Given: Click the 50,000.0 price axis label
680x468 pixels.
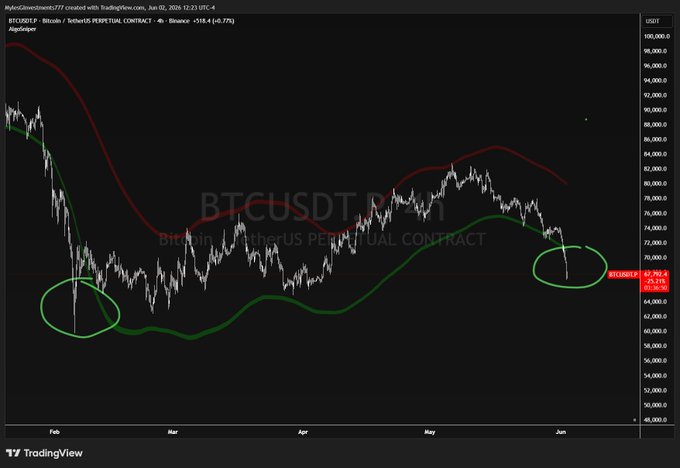Looking at the screenshot, I should tap(656, 405).
